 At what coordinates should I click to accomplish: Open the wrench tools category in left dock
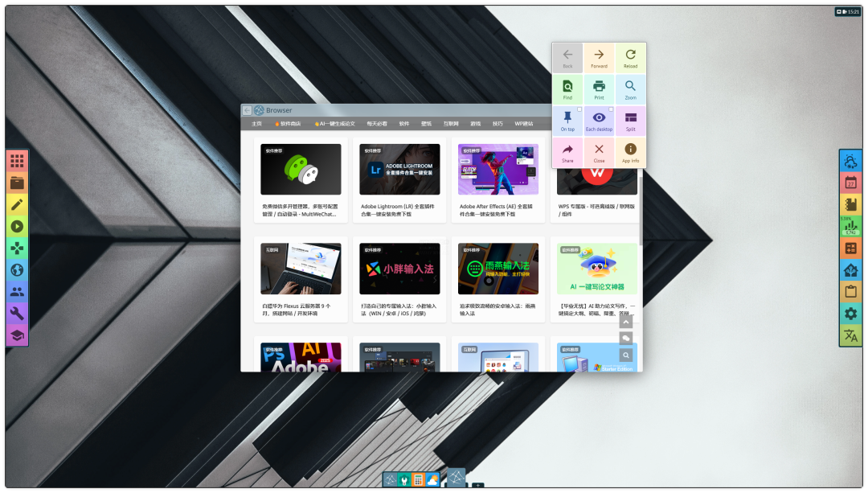(x=17, y=314)
